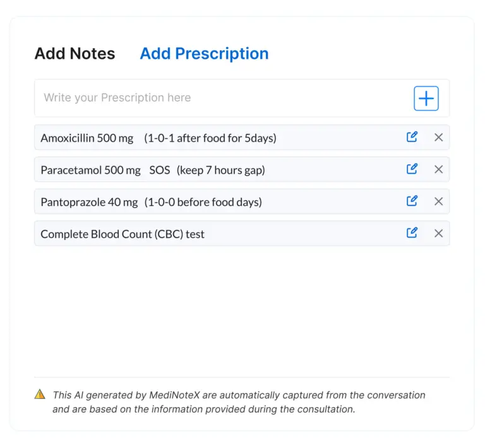The width and height of the screenshot is (485, 448).
Task: Edit the Complete Blood Count test entry
Action: coord(412,233)
